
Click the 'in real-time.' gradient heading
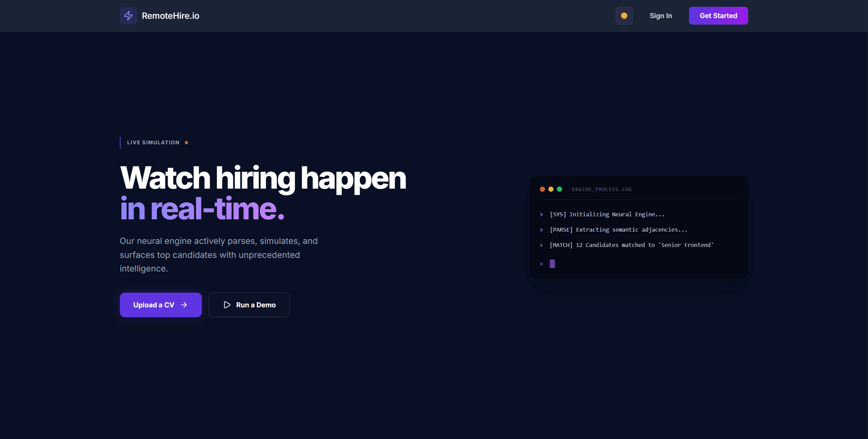(202, 209)
